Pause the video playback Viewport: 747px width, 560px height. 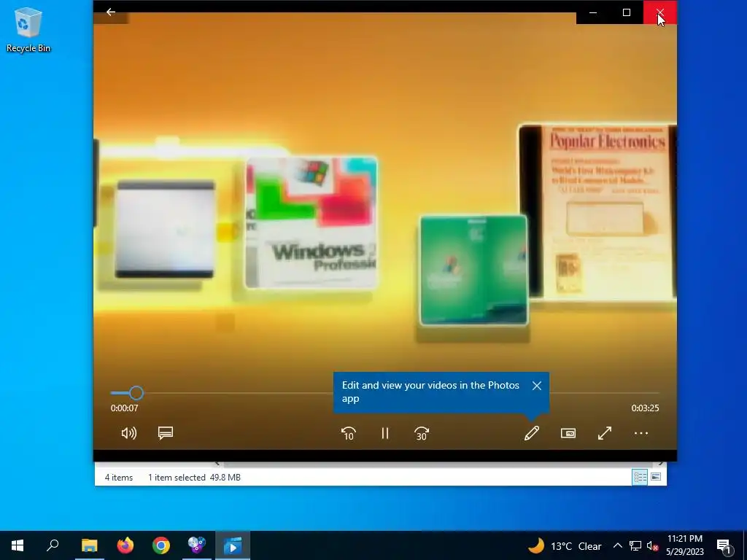point(385,433)
